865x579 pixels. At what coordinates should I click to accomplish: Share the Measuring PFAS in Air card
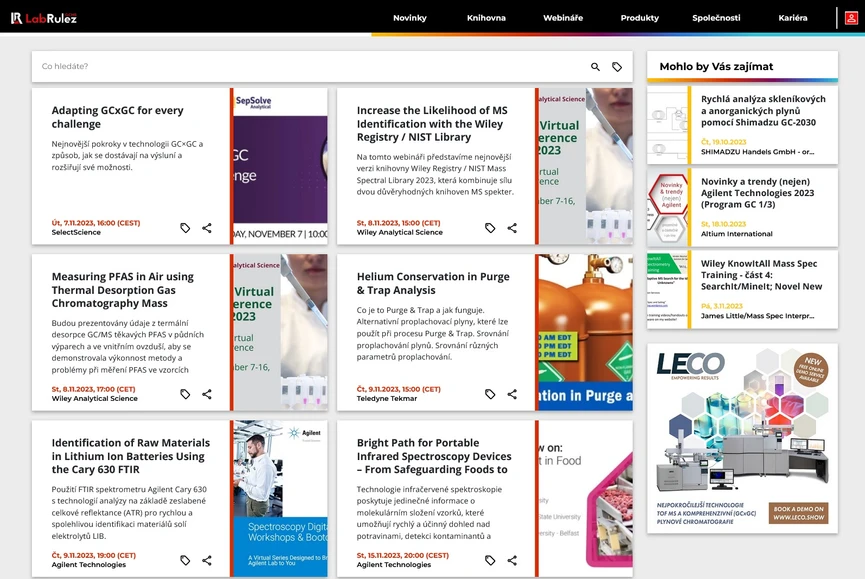(x=207, y=394)
